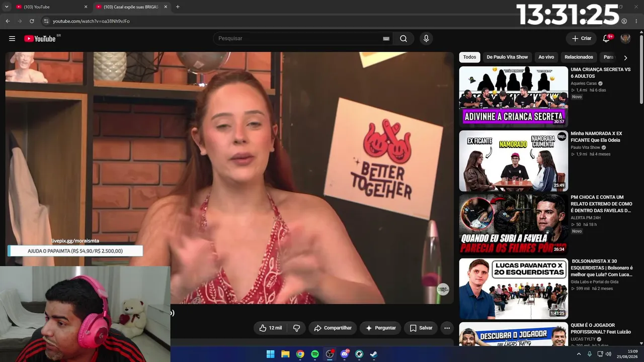Select the "Ao vivo" filter chip
This screenshot has width=644, height=362.
click(546, 57)
